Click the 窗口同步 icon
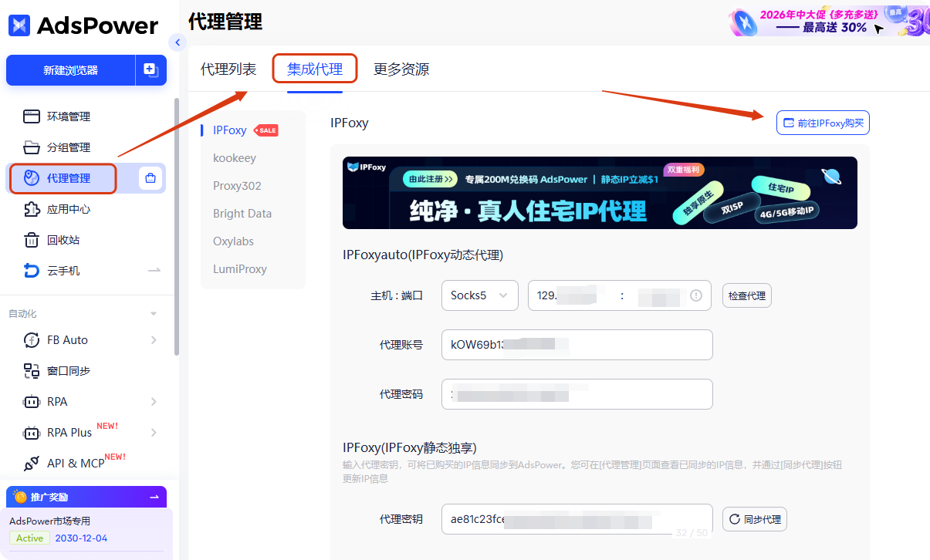The image size is (930, 560). click(x=32, y=371)
